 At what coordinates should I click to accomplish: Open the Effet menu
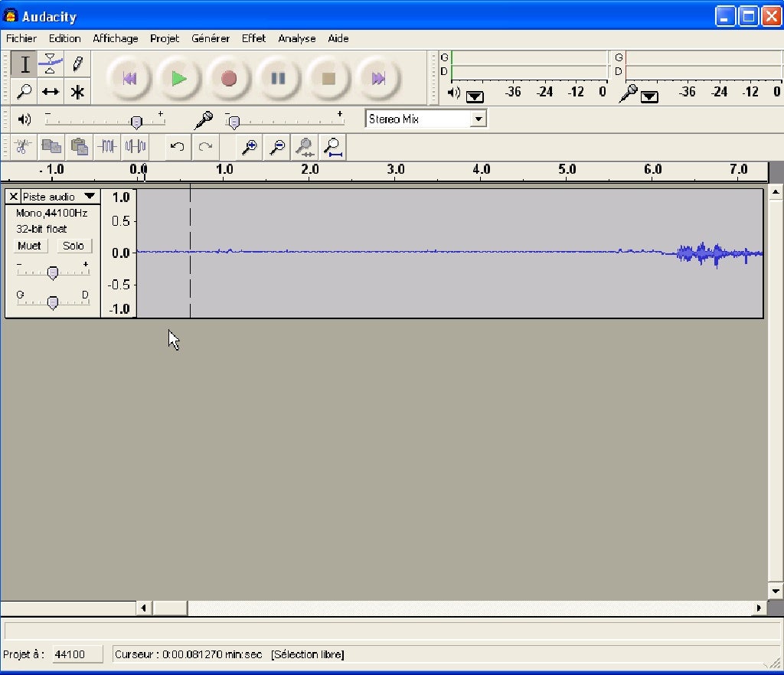(x=253, y=38)
